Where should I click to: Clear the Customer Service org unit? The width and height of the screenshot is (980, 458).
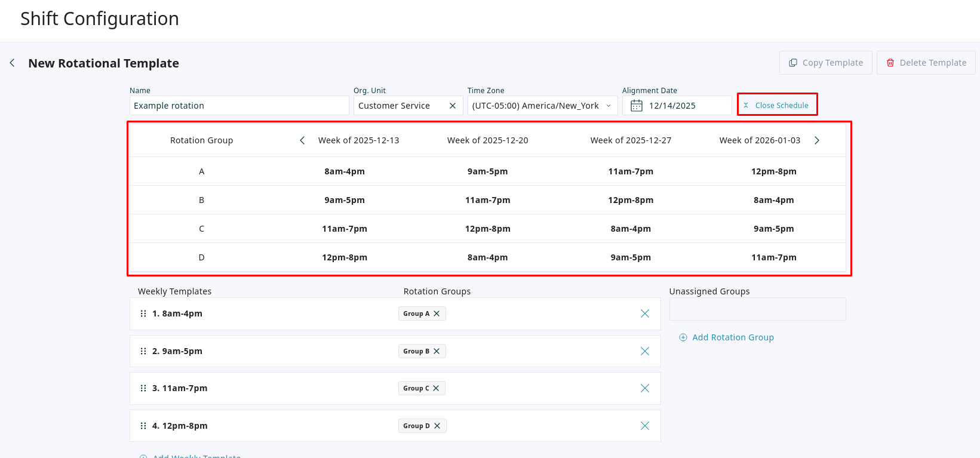coord(453,106)
